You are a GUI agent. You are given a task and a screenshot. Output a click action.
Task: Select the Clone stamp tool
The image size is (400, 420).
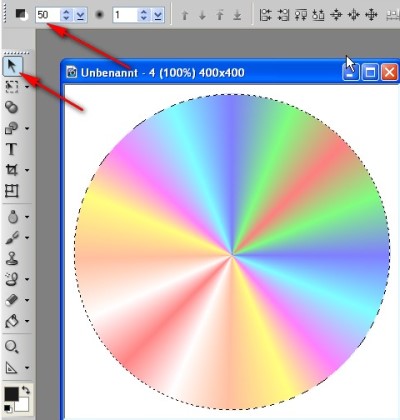click(x=12, y=258)
